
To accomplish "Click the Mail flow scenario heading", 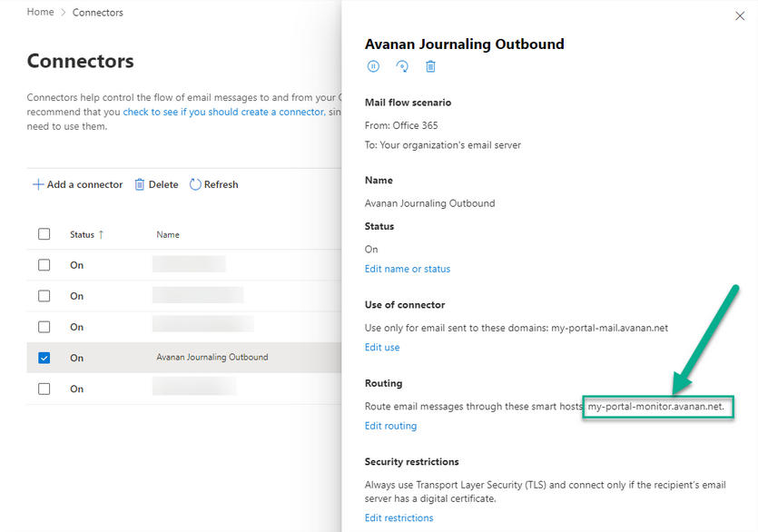I will coord(408,103).
